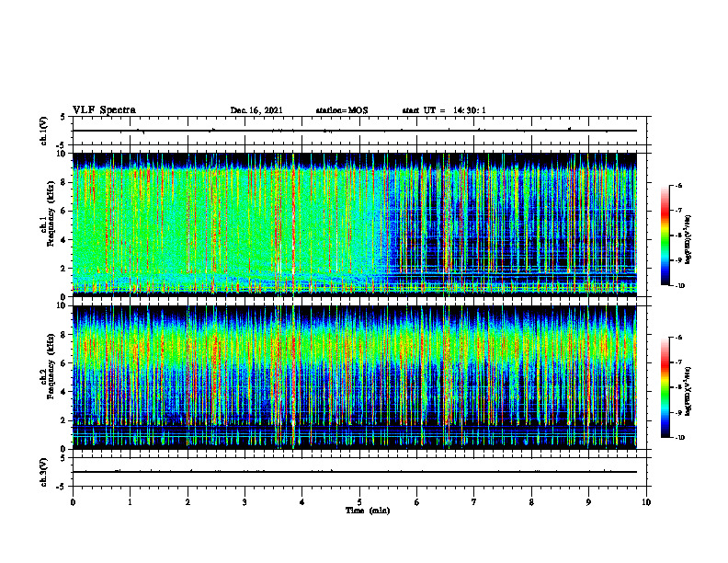The height and width of the screenshot is (563, 728).
Task: Click the ch.1(V) waveform trace panel
Action: (x=359, y=131)
